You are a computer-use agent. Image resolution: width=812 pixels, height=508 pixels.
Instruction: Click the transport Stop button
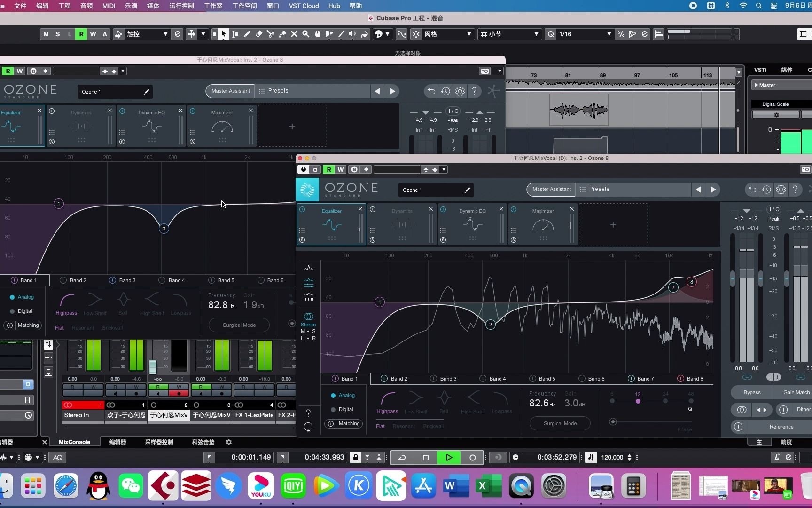click(426, 457)
